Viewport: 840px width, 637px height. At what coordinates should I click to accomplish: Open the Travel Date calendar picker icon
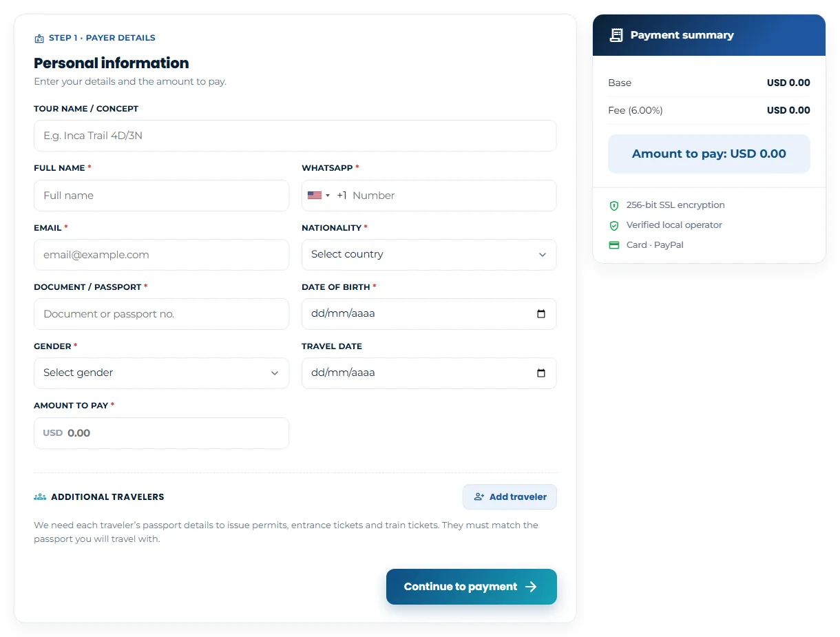pos(541,373)
